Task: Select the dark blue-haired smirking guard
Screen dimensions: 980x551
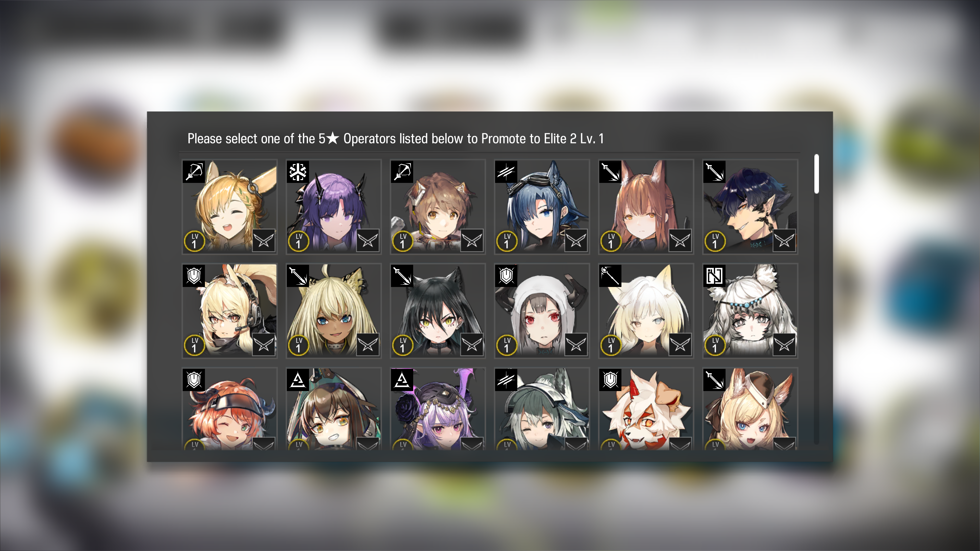Action: point(750,206)
